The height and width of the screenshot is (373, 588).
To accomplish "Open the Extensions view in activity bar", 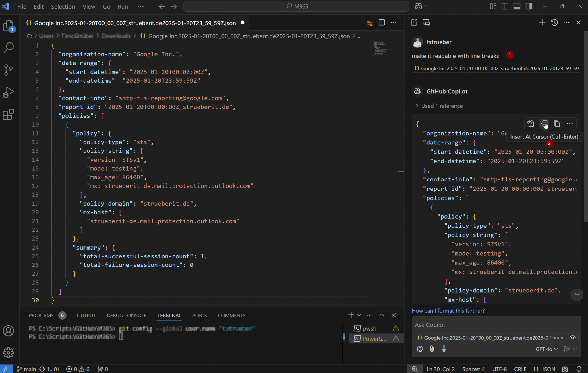I will coord(8,115).
